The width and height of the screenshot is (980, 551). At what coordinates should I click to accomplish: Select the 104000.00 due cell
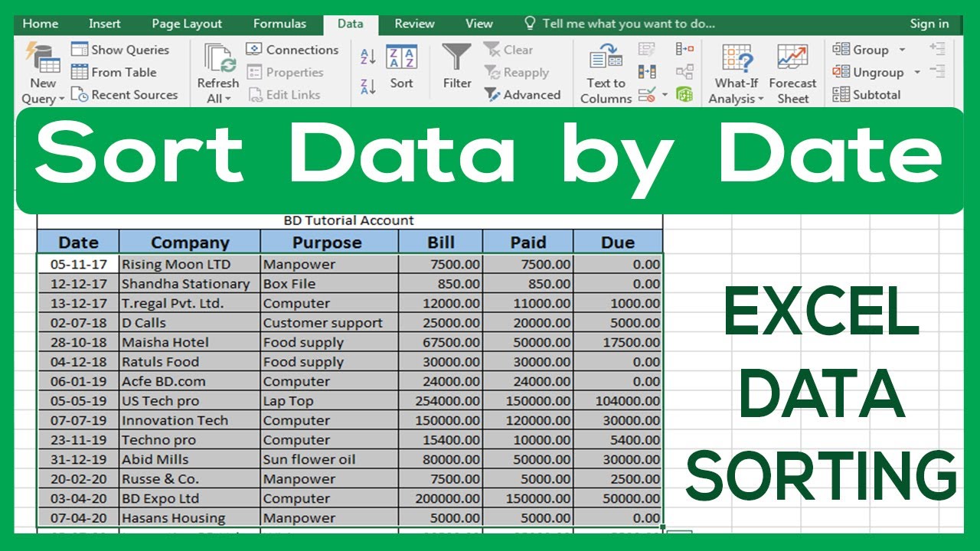(x=618, y=401)
